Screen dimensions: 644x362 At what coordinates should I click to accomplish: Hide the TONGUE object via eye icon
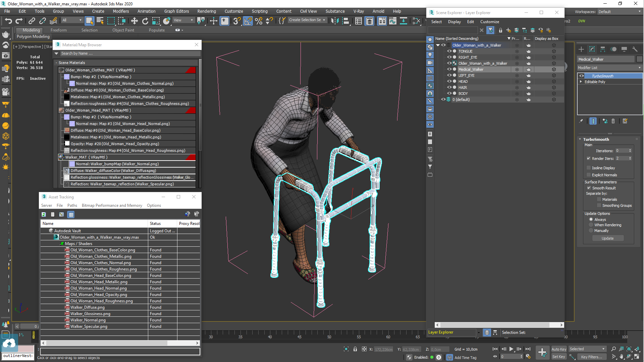click(449, 51)
